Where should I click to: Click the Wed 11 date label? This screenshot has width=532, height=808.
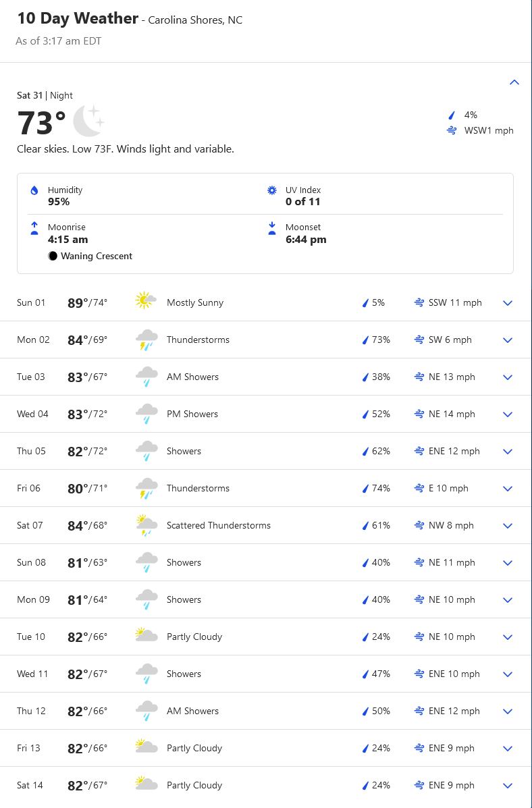coord(32,674)
